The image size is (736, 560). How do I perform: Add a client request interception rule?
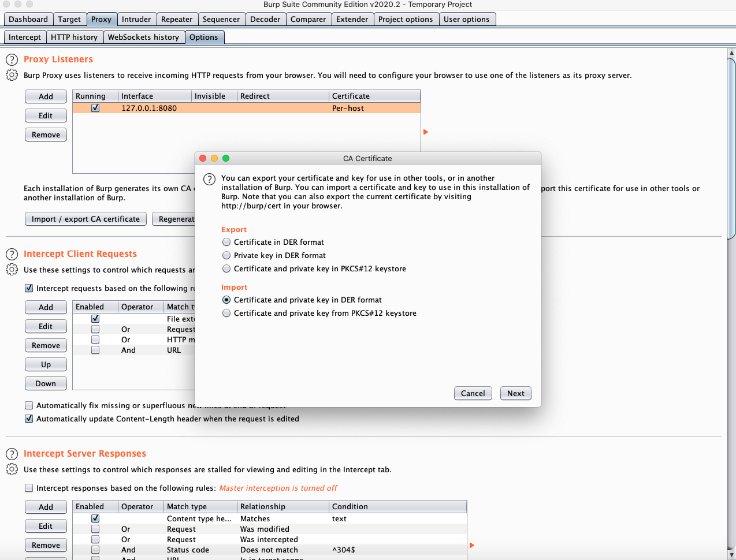[46, 307]
